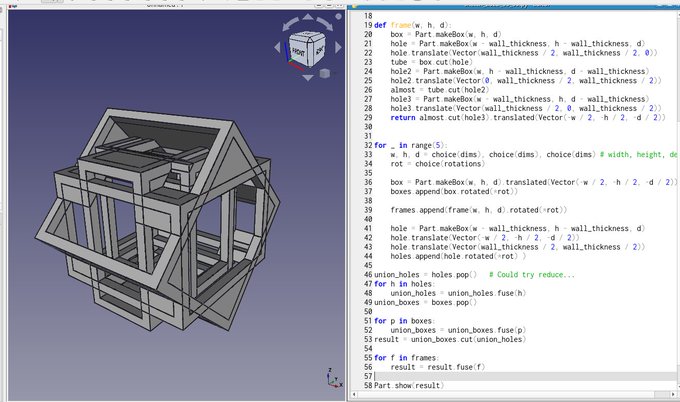The image size is (680, 402).
Task: Click line 55 'for f in frames:'
Action: (405, 358)
